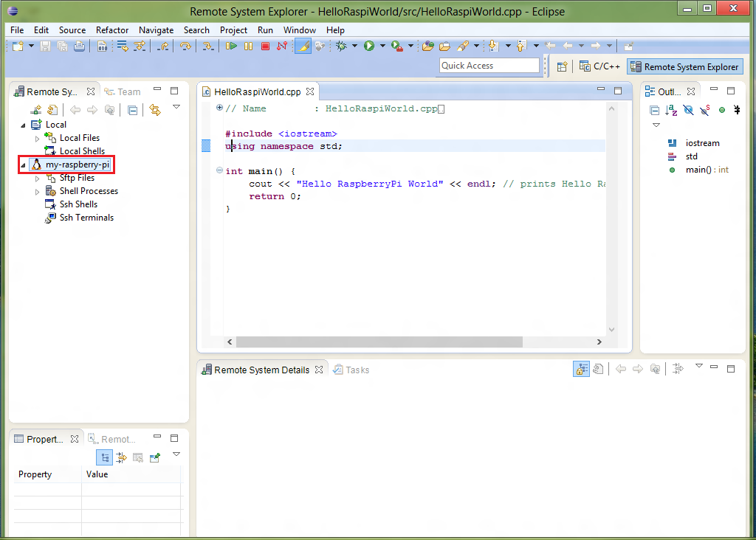Image resolution: width=756 pixels, height=540 pixels.
Task: Select Ssh Shells in the tree
Action: click(78, 204)
